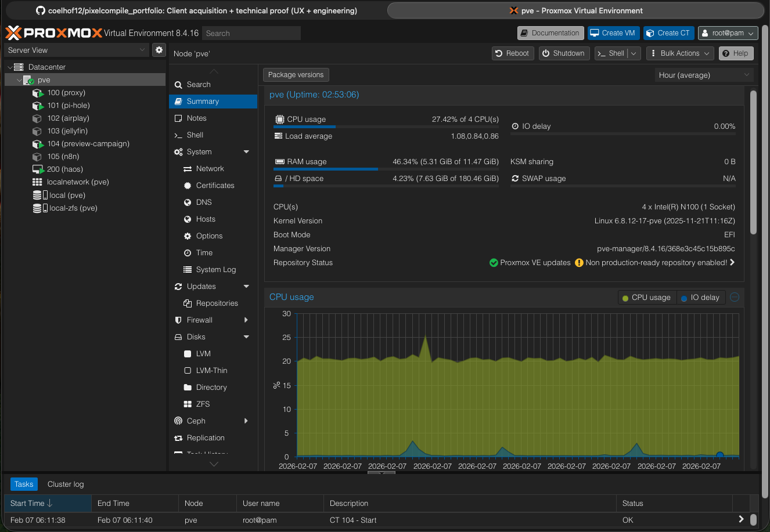This screenshot has width=770, height=532.
Task: Click the top search input field
Action: pos(251,33)
